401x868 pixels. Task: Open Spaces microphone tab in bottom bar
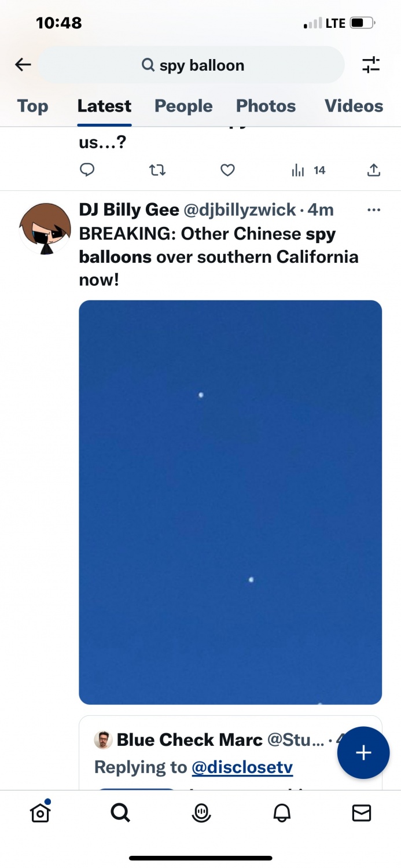201,813
